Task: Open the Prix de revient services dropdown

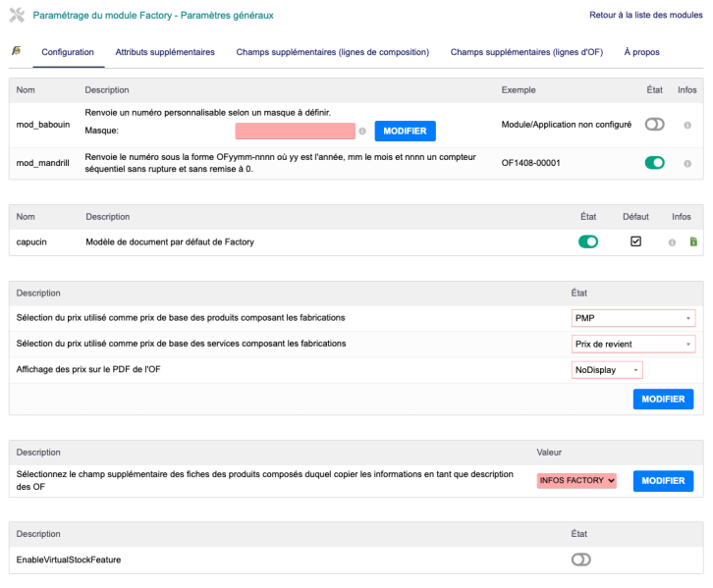Action: pos(632,344)
